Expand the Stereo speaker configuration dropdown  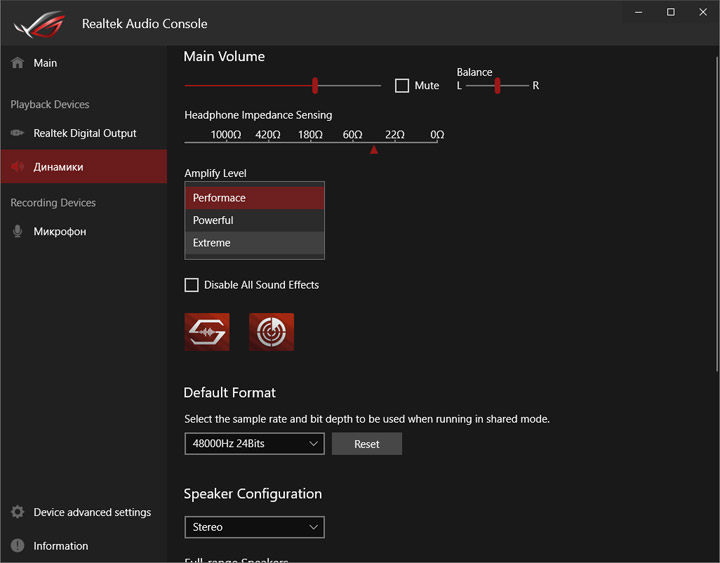(x=254, y=527)
